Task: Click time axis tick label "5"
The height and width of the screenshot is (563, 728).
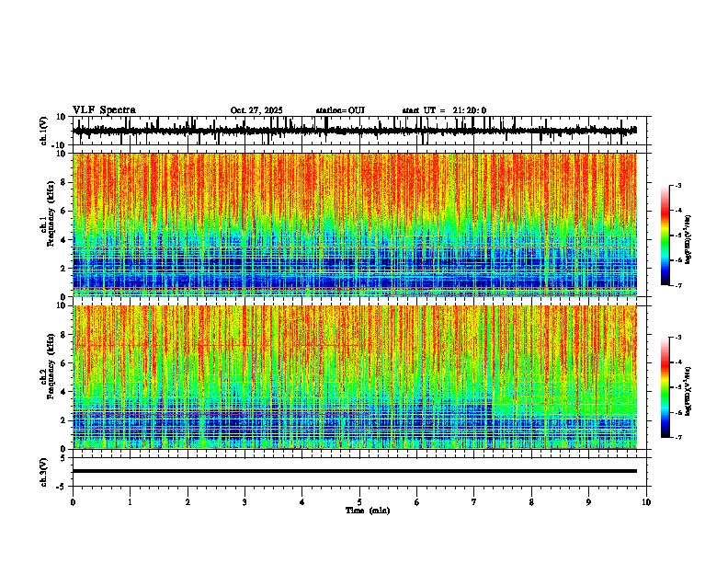Action: [359, 502]
